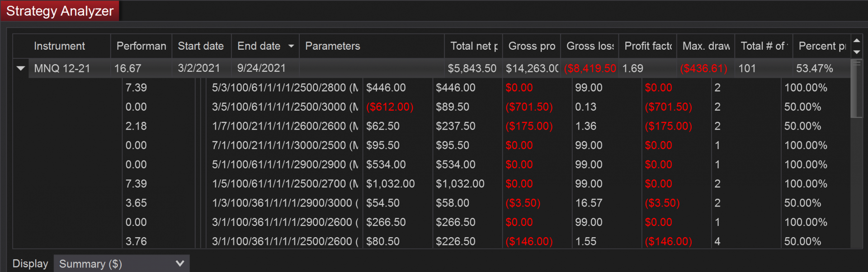Click the End date sort arrow
868x272 pixels.
tap(291, 46)
